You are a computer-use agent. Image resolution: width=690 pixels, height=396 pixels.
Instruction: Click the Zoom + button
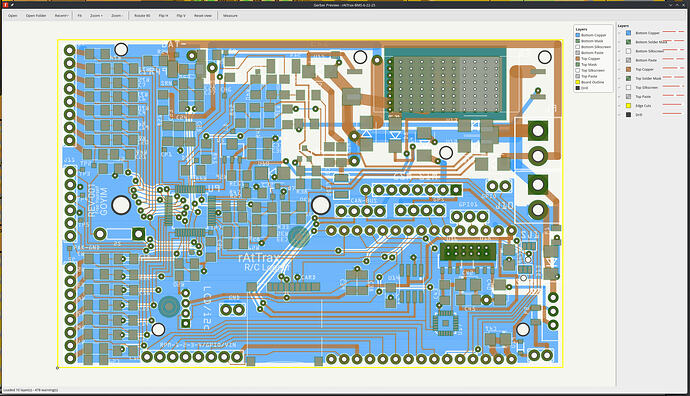96,15
